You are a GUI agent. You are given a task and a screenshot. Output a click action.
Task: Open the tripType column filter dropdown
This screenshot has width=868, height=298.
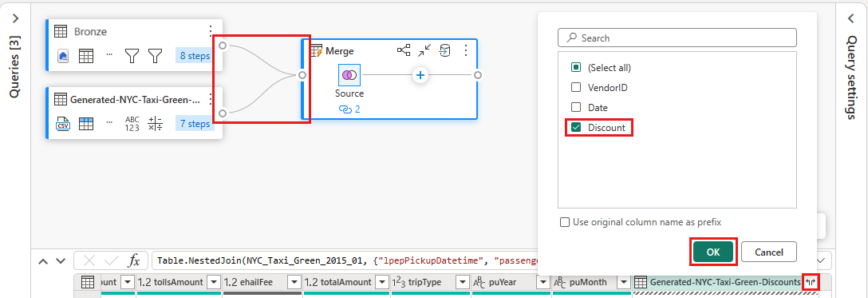pos(462,282)
